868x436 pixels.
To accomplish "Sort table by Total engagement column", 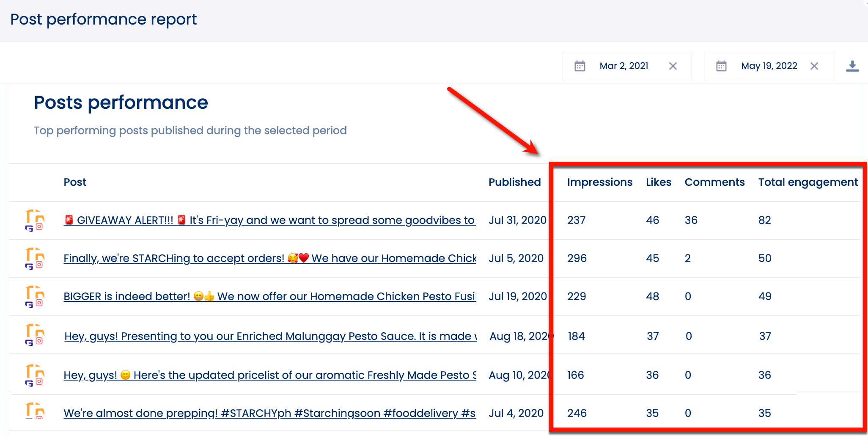I will tap(808, 182).
